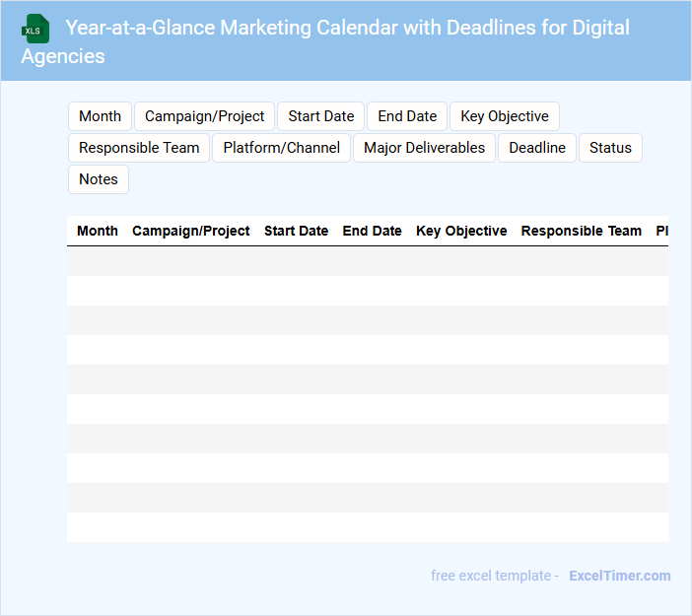Image resolution: width=692 pixels, height=616 pixels.
Task: Click the green XLS file icon
Action: (36, 29)
